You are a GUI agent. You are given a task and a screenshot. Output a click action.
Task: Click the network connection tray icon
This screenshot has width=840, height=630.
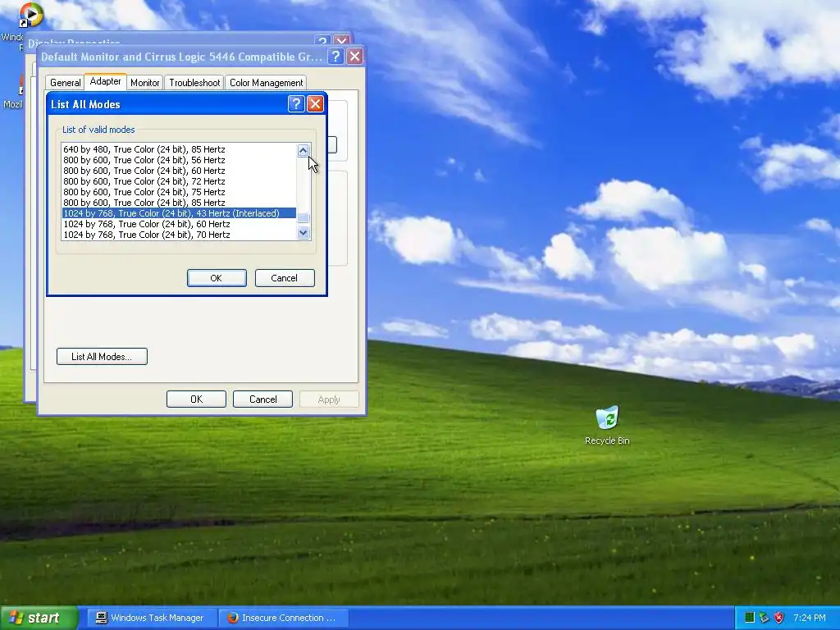pos(765,618)
